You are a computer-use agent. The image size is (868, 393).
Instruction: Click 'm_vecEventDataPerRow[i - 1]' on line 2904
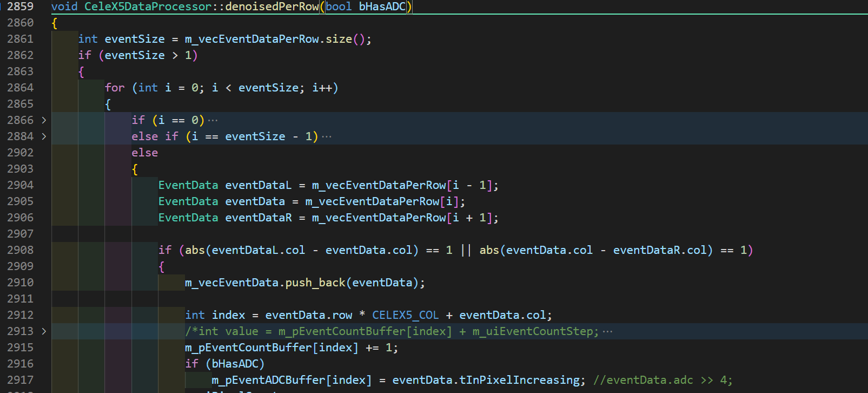(402, 185)
